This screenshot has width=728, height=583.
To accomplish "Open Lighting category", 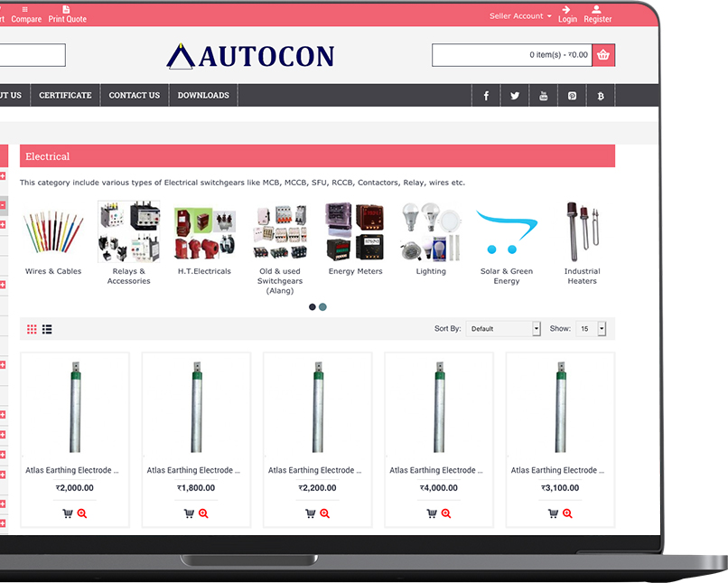I will 431,238.
